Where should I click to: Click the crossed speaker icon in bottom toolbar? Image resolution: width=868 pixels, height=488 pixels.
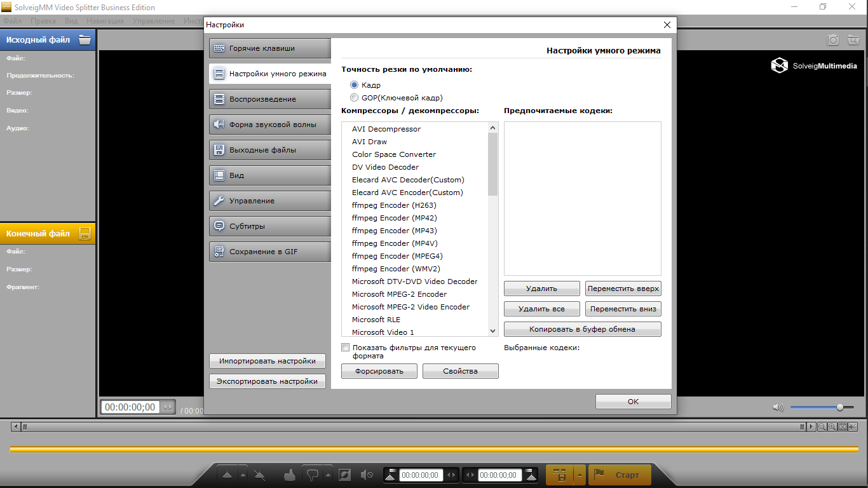pyautogui.click(x=367, y=475)
